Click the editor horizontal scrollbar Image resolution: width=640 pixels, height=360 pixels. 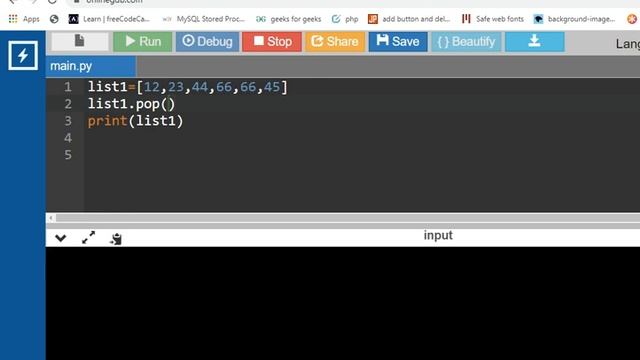click(347, 218)
